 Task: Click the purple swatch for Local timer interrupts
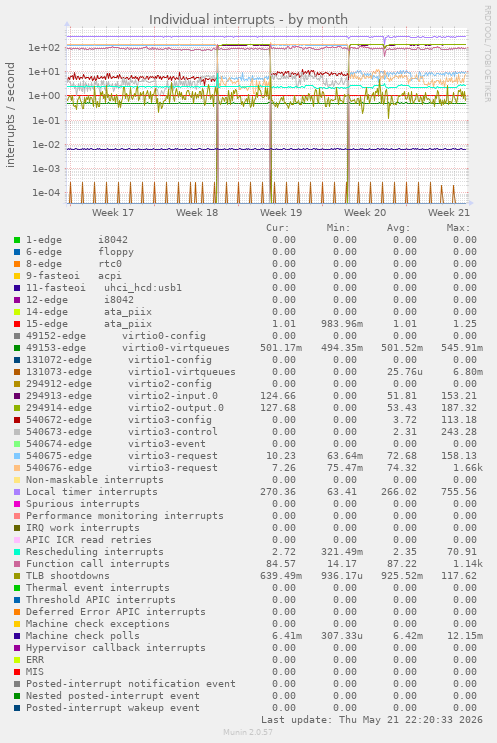tap(17, 492)
